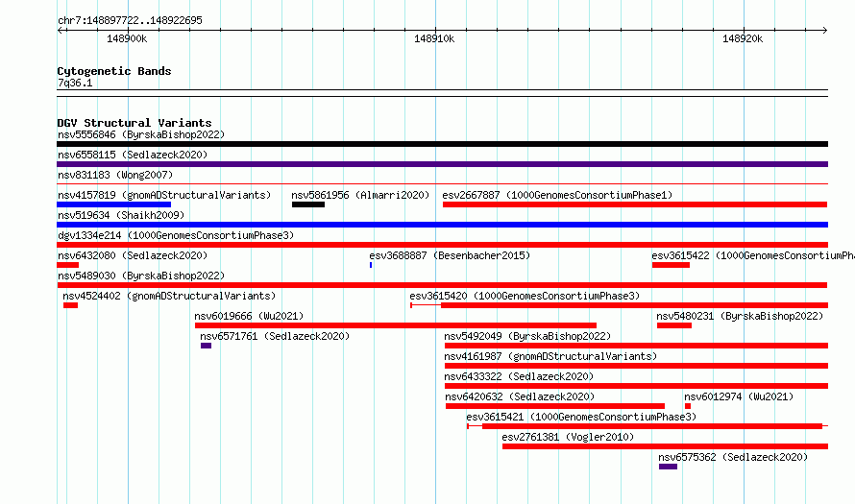This screenshot has height=504, width=855.
Task: Click nsv831183 (Wong2007) label
Action: click(115, 175)
